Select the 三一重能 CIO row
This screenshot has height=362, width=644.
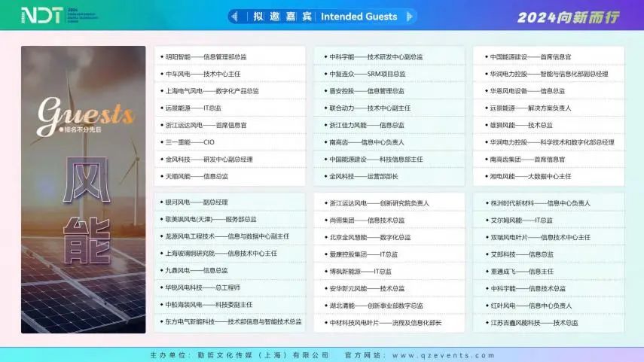coord(230,142)
